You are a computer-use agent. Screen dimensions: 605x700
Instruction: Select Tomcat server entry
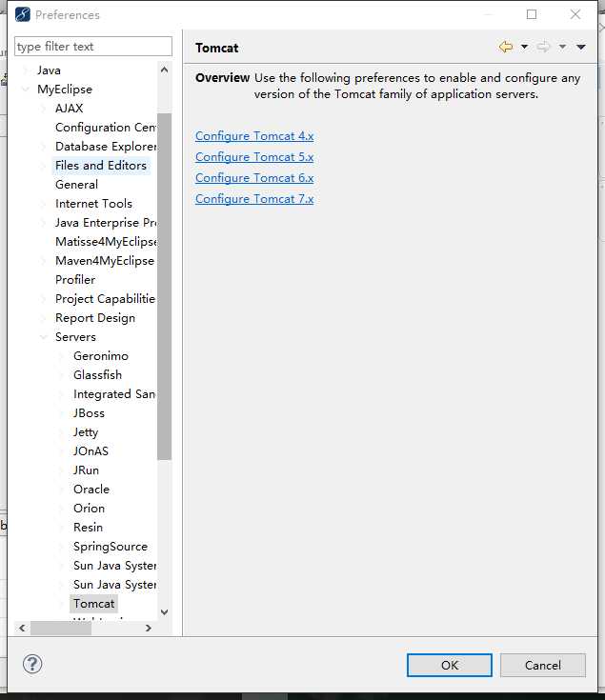point(93,604)
